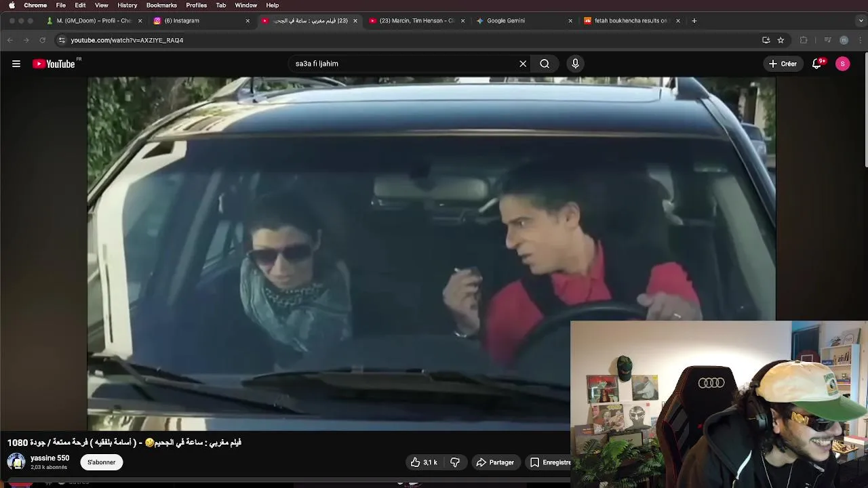Screen dimensions: 868x488
Task: Open Chrome three-dot menu
Action: coord(861,40)
